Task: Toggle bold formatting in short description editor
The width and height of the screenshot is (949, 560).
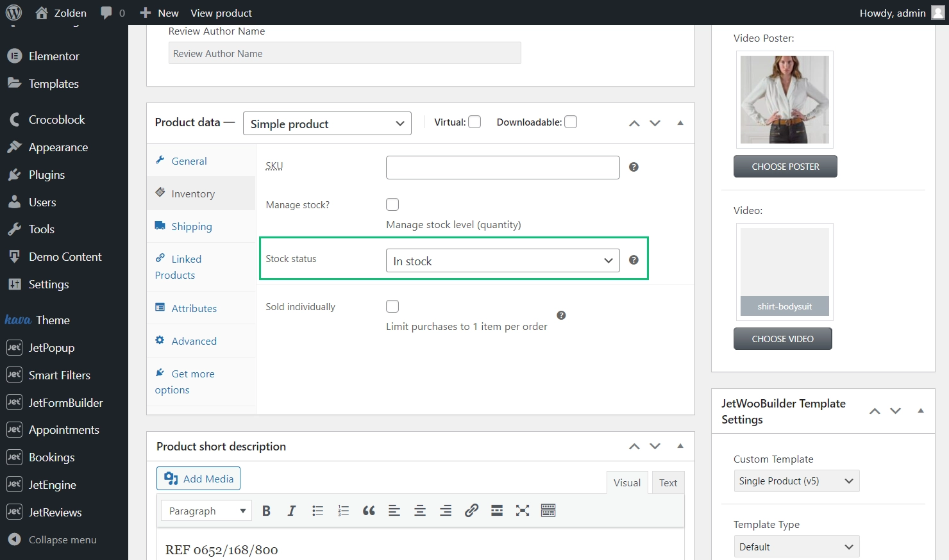Action: coord(266,511)
